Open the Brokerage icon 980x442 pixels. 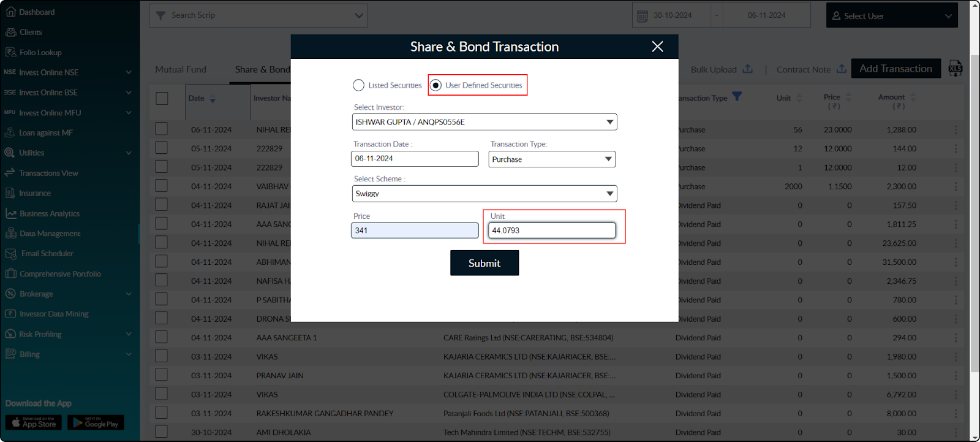[10, 294]
